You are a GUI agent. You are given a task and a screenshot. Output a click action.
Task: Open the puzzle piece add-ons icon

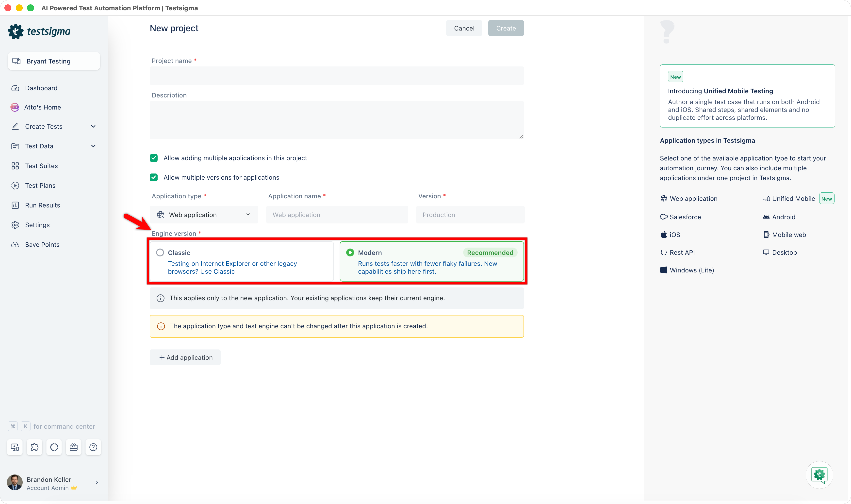[x=34, y=447]
